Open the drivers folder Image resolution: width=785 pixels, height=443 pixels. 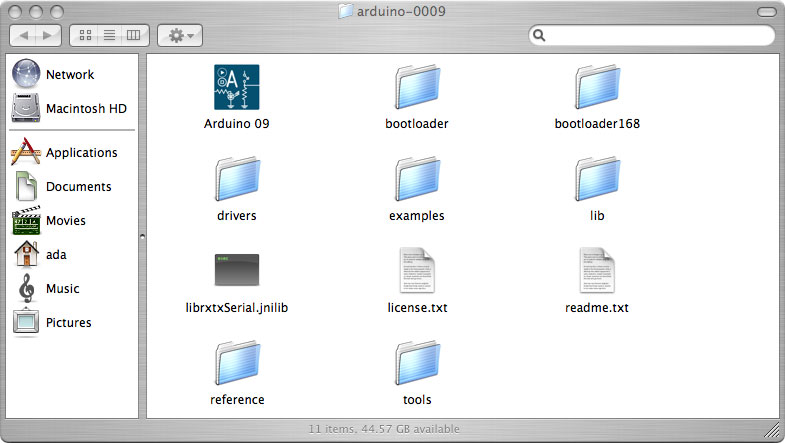[236, 180]
